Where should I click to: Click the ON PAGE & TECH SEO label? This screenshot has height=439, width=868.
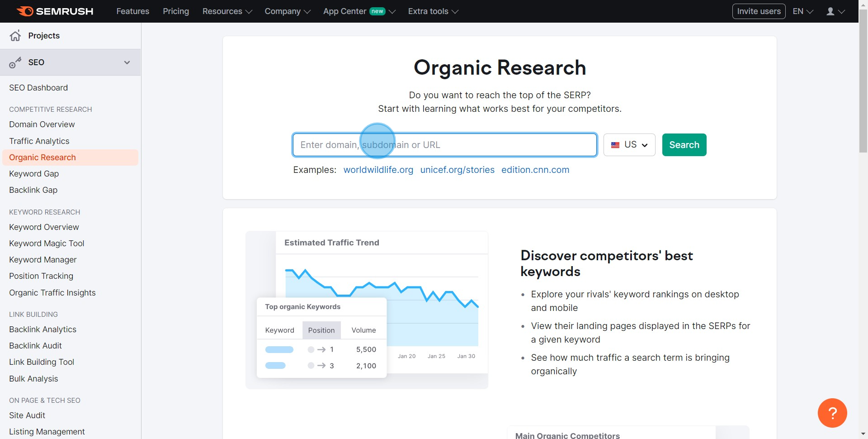pos(45,401)
